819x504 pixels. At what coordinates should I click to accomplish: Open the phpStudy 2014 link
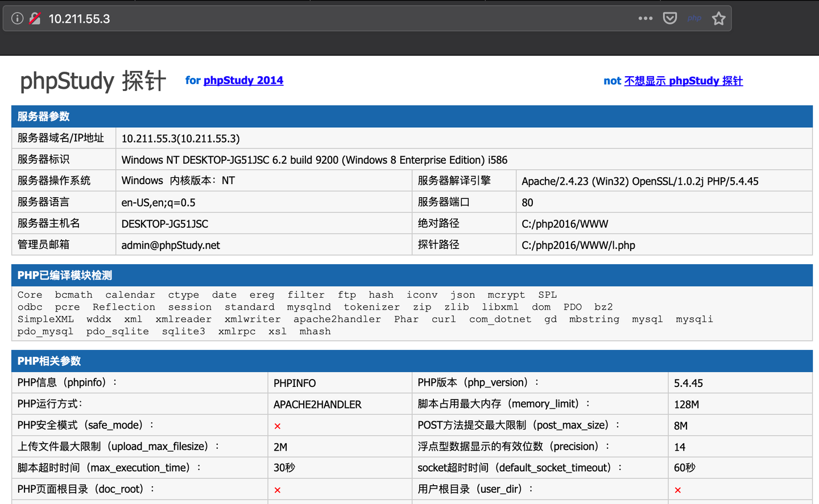[x=243, y=80]
